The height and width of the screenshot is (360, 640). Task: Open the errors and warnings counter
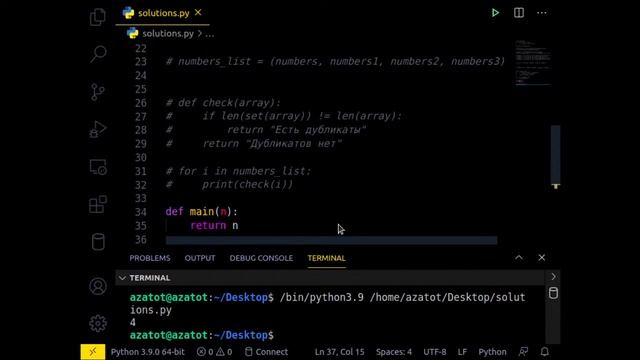point(214,352)
